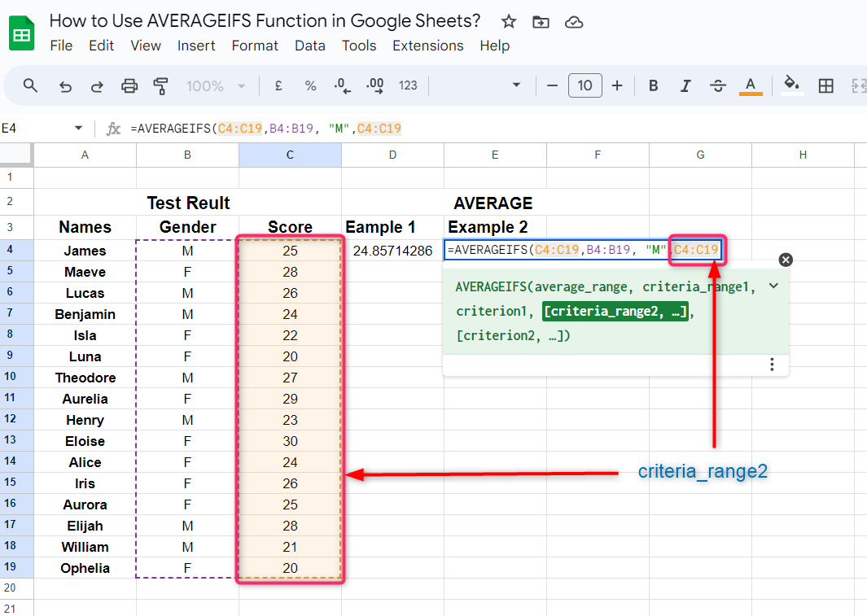867x616 pixels.
Task: Select the Theodore name cell
Action: tap(85, 378)
